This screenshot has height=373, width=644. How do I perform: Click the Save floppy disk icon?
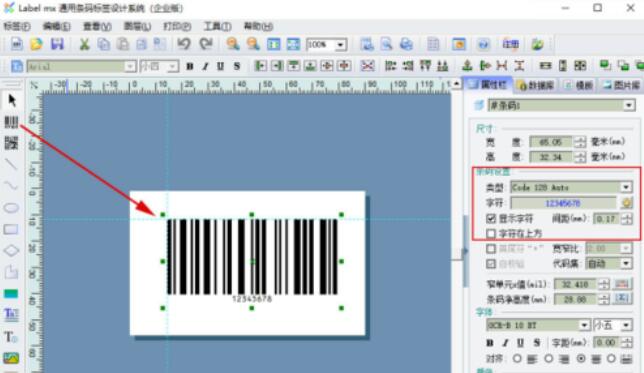point(57,44)
